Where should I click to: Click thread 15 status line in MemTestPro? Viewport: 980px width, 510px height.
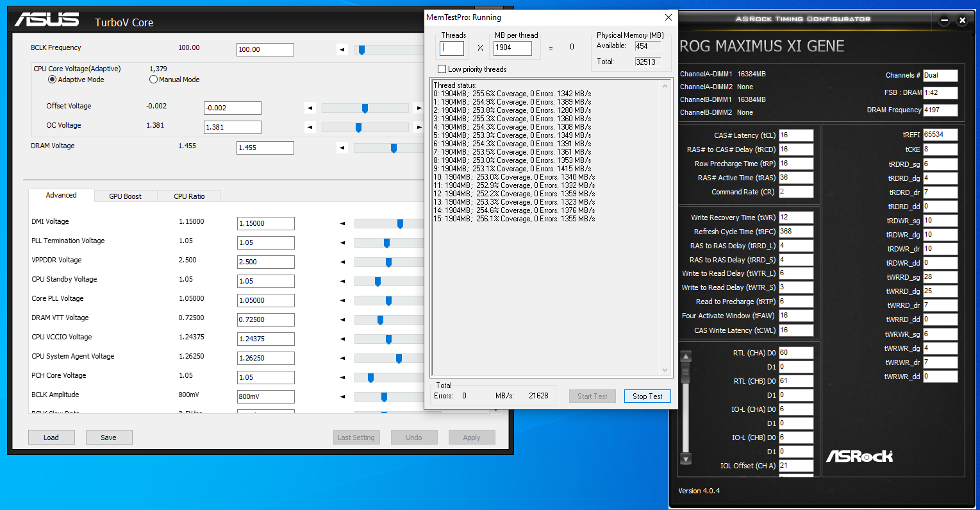tap(514, 219)
